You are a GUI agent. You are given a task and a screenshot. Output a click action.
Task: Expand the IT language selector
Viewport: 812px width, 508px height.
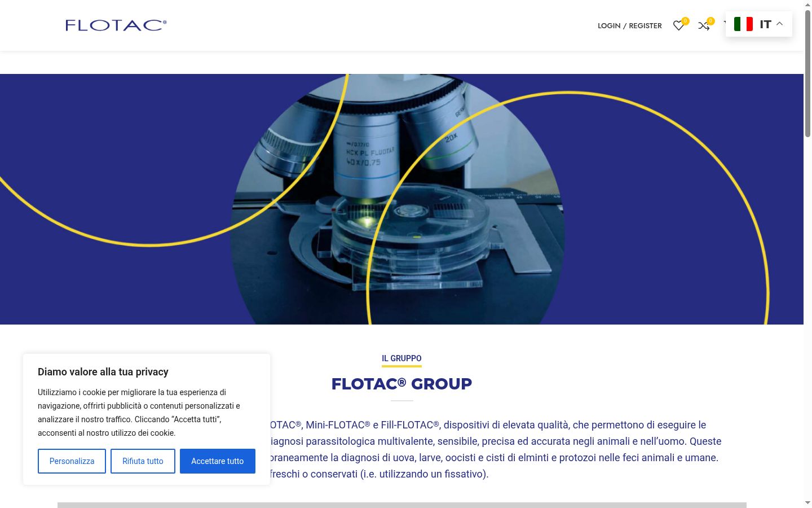click(759, 24)
